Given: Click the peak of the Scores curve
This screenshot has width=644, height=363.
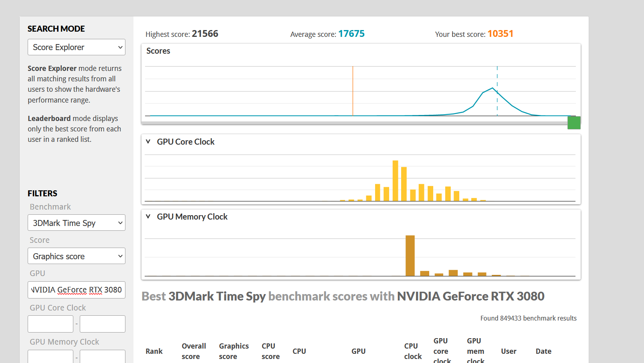Looking at the screenshot, I should [x=493, y=88].
